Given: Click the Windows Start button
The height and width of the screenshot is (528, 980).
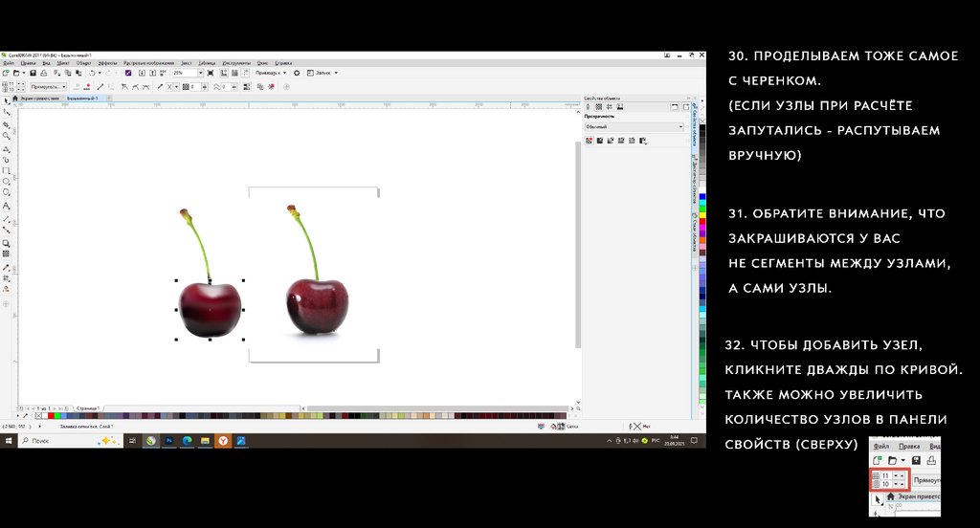Looking at the screenshot, I should coord(9,441).
